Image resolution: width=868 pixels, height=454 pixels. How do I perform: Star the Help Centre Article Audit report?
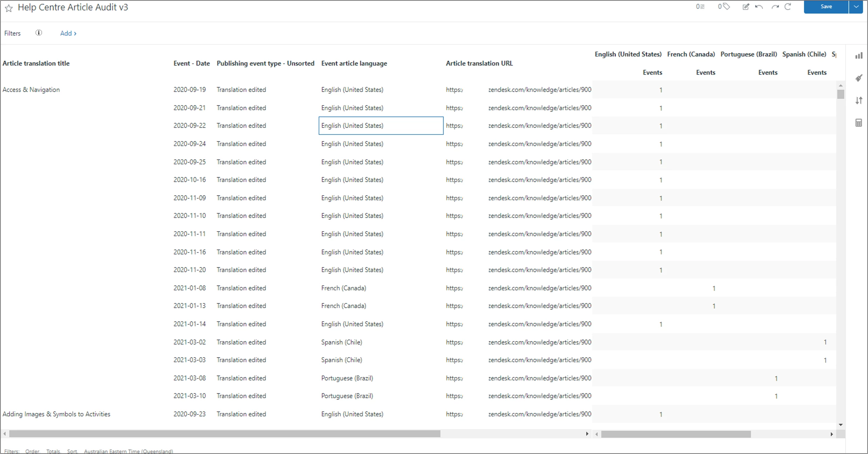pyautogui.click(x=9, y=8)
